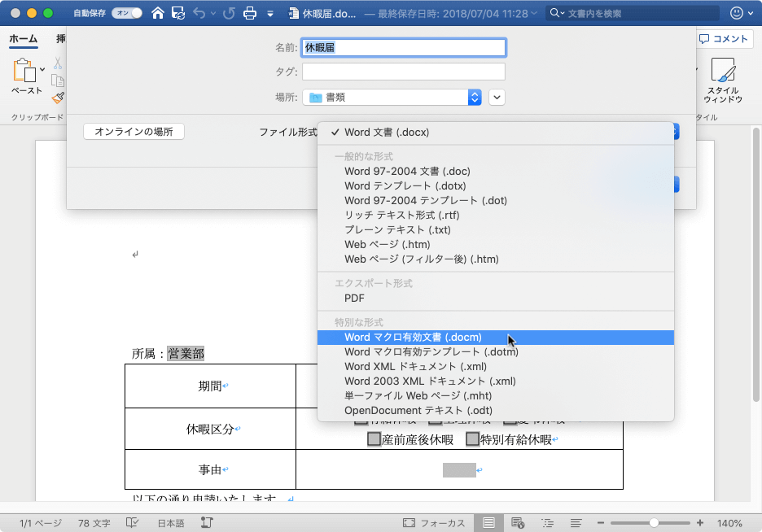Choose 単一ファイル Web ページ (.mht)
The image size is (762, 532).
click(496, 395)
